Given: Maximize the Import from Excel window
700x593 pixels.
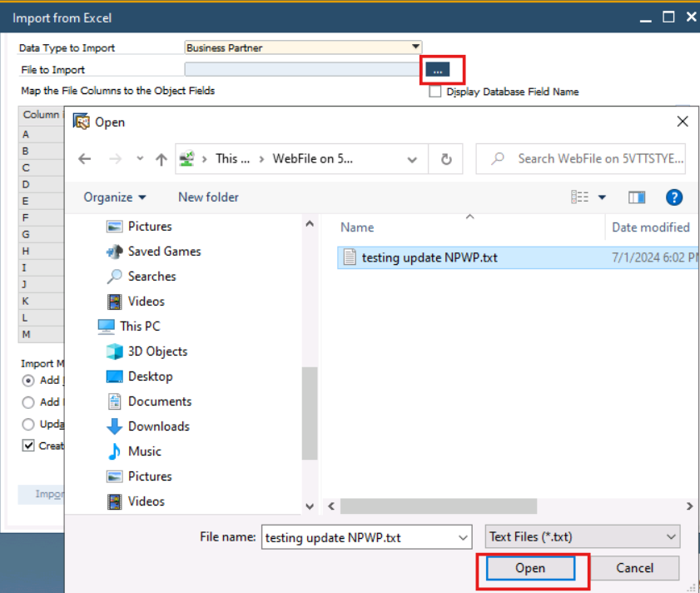Looking at the screenshot, I should coord(668,17).
